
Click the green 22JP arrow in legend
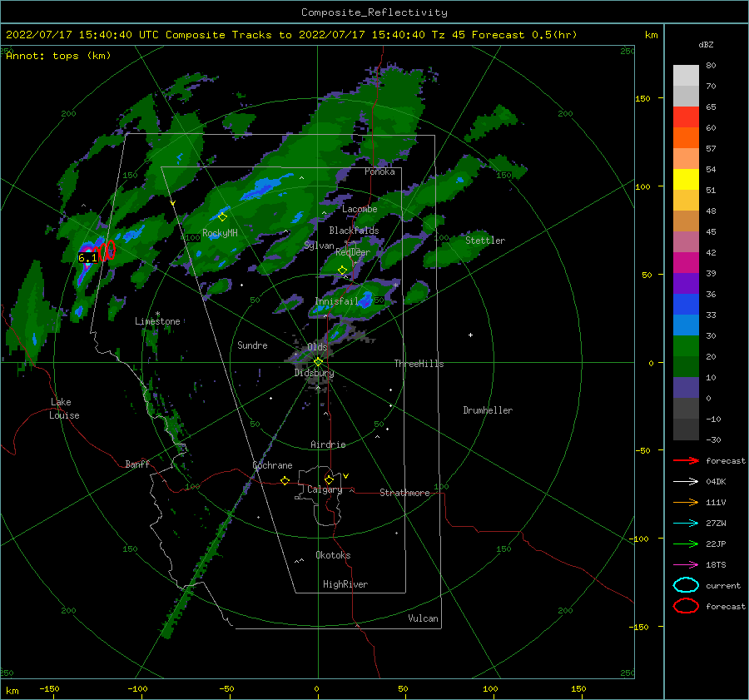point(686,544)
